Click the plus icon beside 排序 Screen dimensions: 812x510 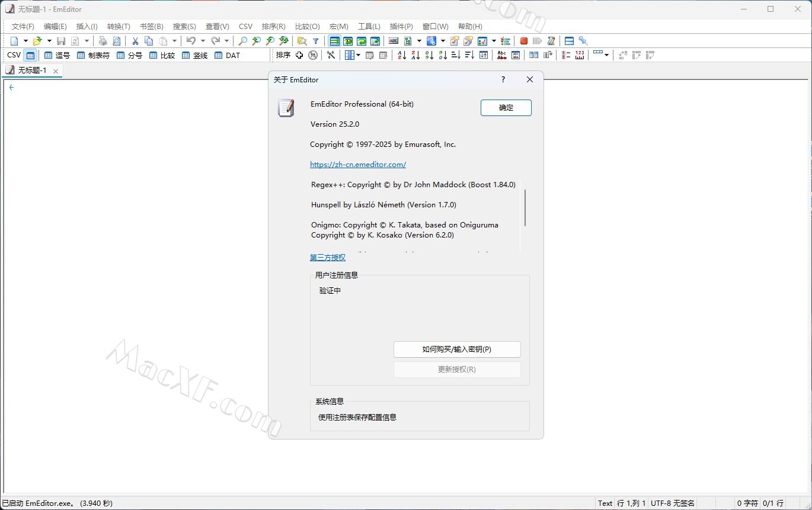click(x=299, y=55)
